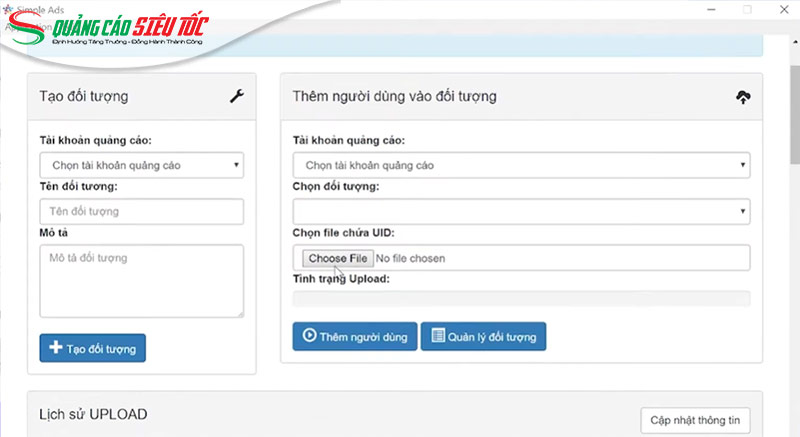Open ad account dropdown in Tạo đối tượng panel
This screenshot has height=437, width=800.
pos(141,165)
